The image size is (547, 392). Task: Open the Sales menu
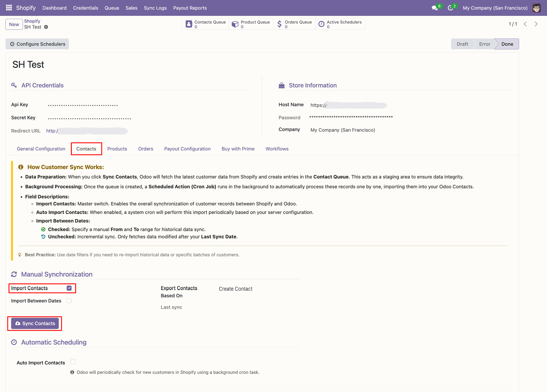131,8
